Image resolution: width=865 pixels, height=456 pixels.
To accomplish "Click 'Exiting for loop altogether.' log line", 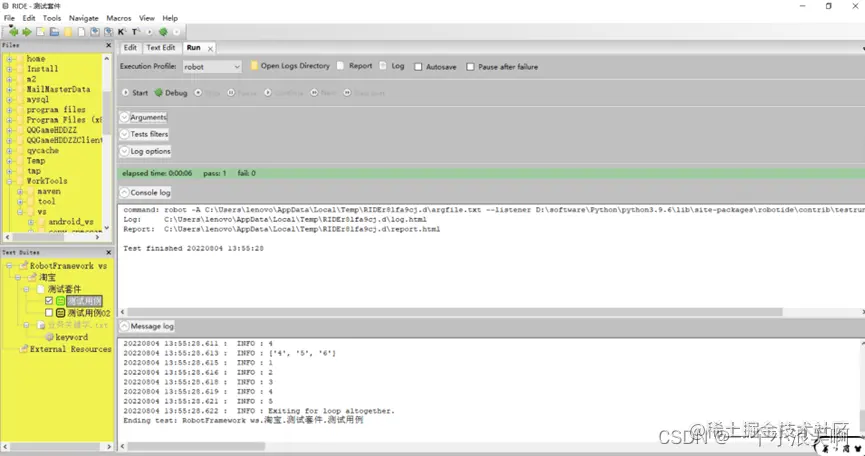I will (x=331, y=411).
